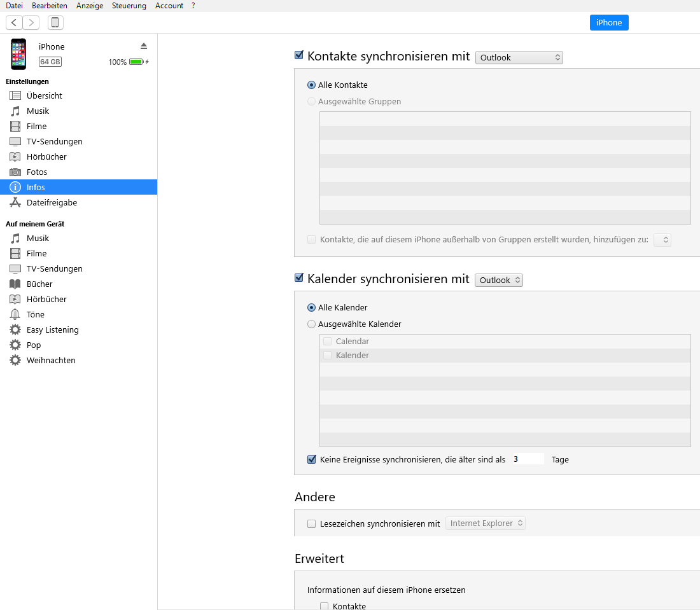The image size is (700, 610).
Task: Open Fotos settings with the camera icon
Action: coord(78,172)
